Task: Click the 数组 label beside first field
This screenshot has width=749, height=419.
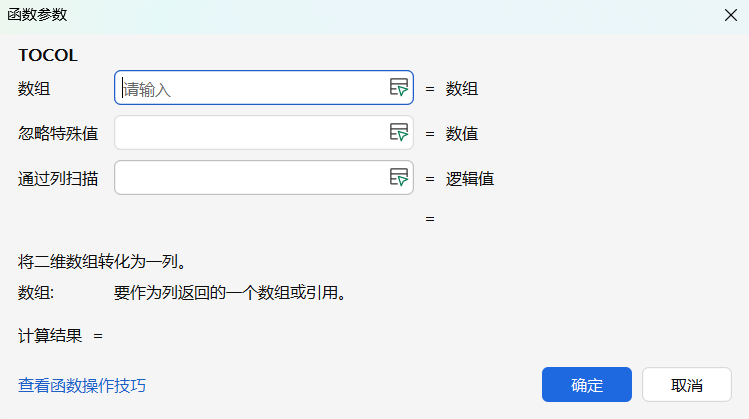Action: tap(34, 88)
